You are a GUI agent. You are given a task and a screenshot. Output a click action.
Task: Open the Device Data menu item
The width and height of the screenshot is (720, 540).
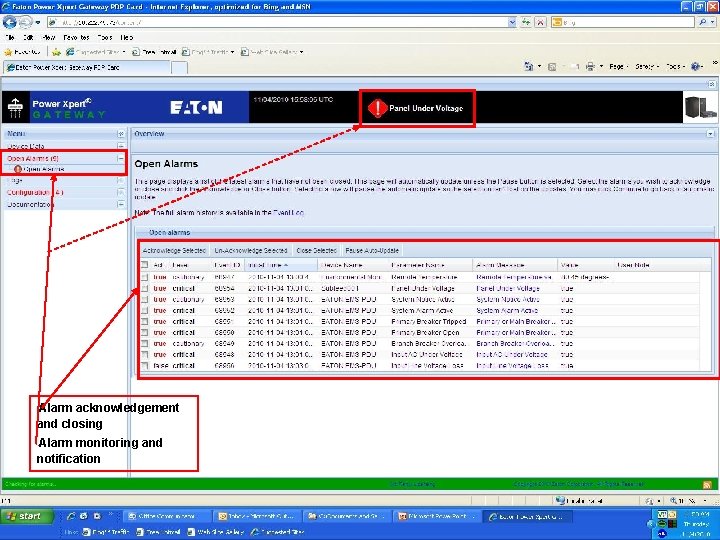click(x=26, y=146)
